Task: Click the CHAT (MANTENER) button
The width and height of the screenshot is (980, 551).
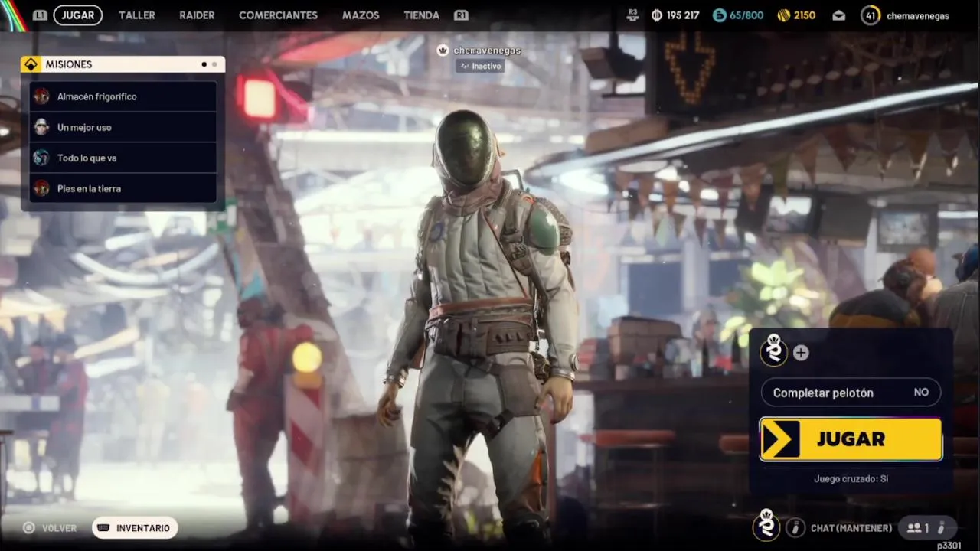Action: point(851,528)
